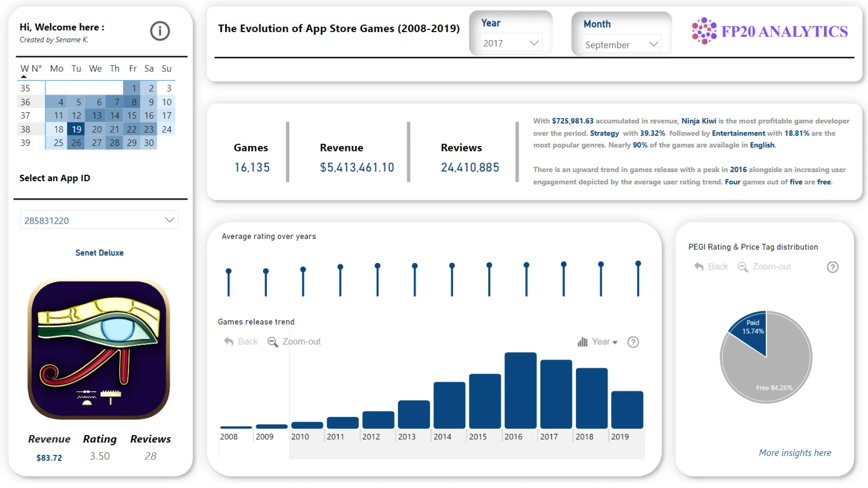Open the Year granularity dropdown in trend chart

coord(604,342)
